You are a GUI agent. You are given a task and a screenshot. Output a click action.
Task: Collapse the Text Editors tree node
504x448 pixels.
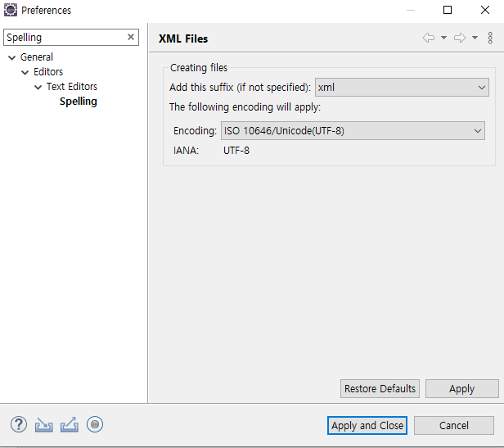pos(38,87)
